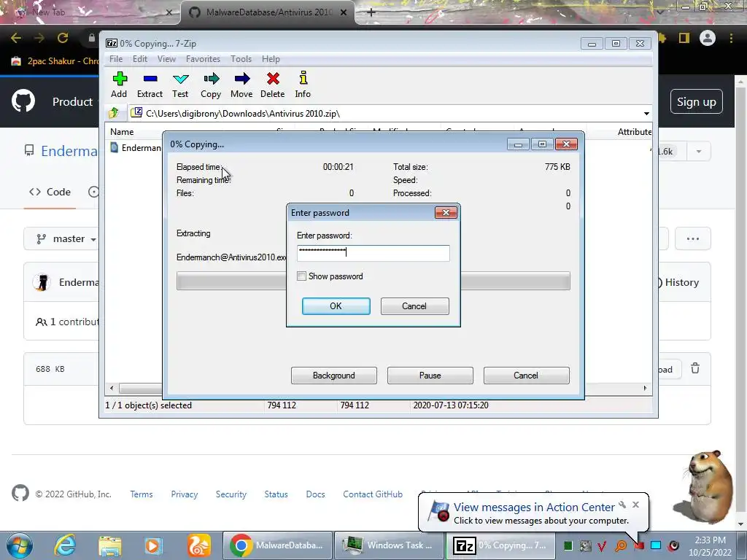This screenshot has height=560, width=747.
Task: Click the Extract toolbar icon in 7-Zip
Action: click(150, 85)
